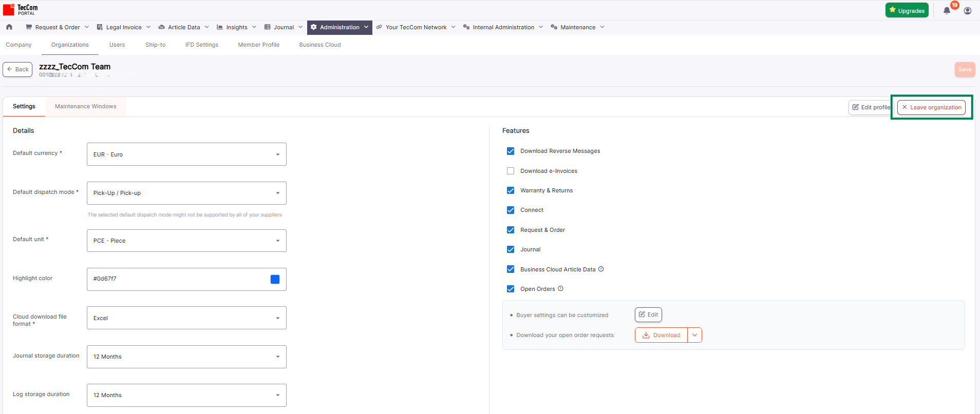Select the Settings tab

tap(24, 106)
